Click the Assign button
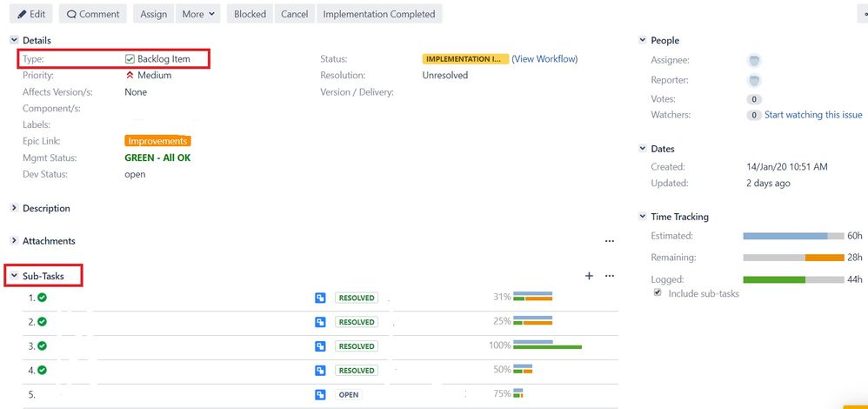This screenshot has height=409, width=868. 153,14
